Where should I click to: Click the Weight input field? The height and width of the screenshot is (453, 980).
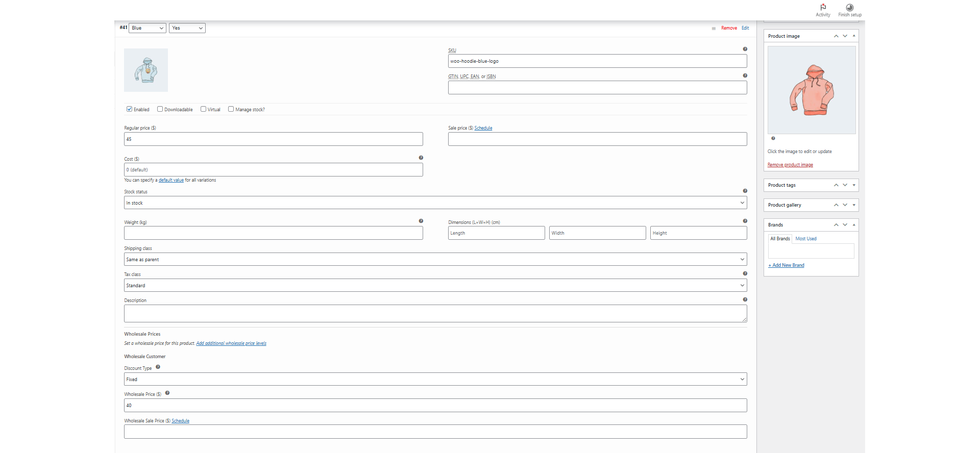(274, 233)
